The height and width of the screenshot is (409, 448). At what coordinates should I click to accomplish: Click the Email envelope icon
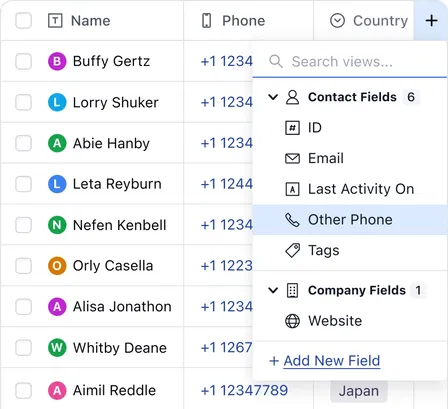click(x=292, y=158)
